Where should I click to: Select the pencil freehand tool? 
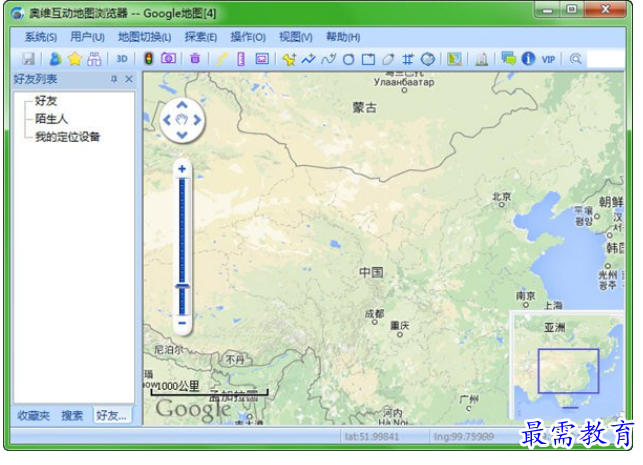click(388, 59)
